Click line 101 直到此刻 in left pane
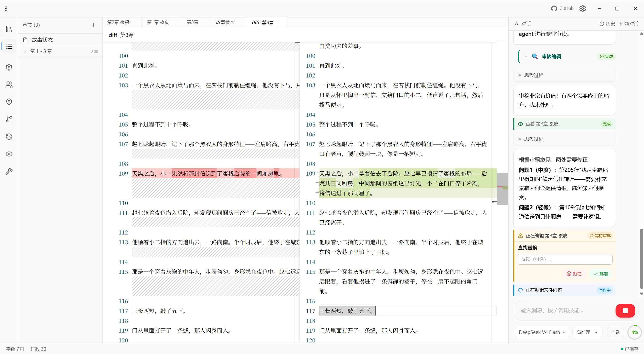644x354 pixels. pyautogui.click(x=145, y=66)
